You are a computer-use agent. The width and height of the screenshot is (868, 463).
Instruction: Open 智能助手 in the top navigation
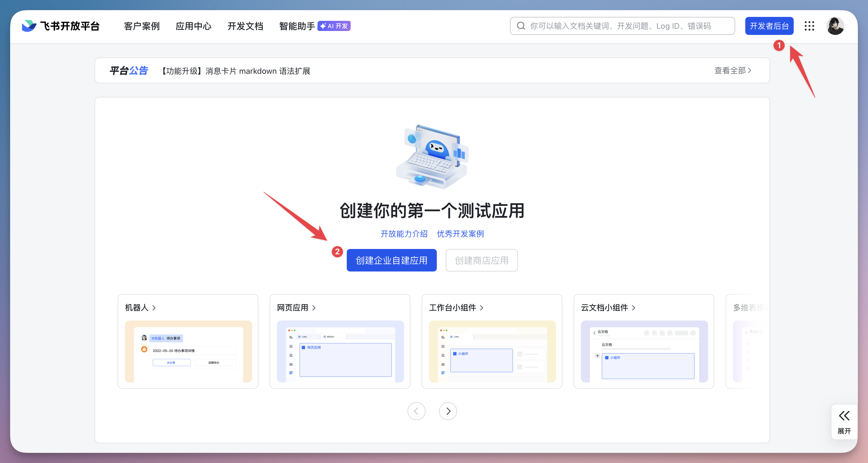297,26
